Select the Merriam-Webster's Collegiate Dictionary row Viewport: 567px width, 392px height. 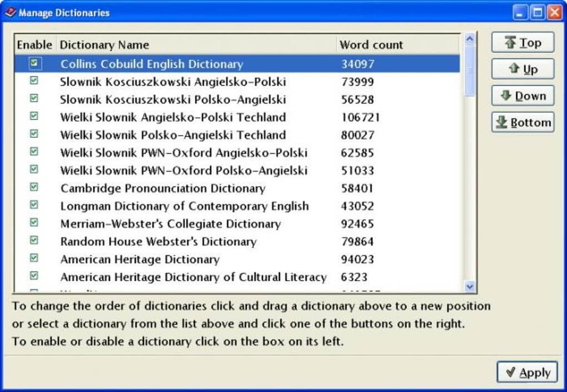(167, 224)
